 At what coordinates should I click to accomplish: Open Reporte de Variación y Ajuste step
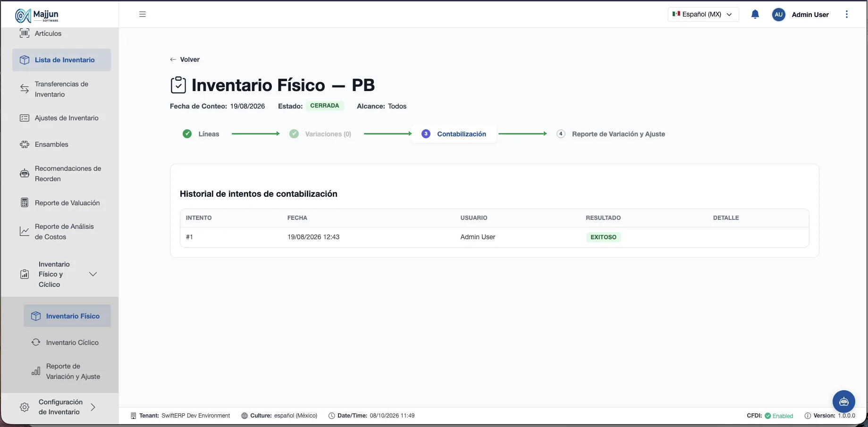click(x=611, y=134)
